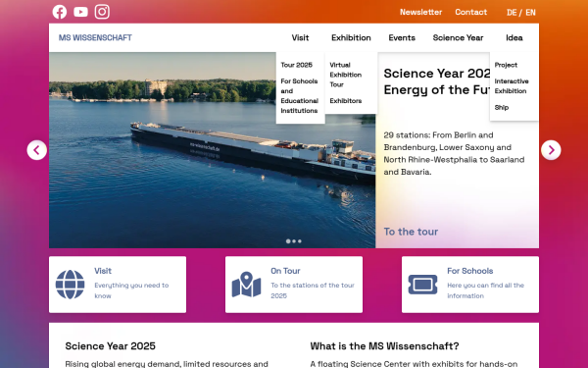Select Exhibitors submenu entry
588x368 pixels.
345,101
